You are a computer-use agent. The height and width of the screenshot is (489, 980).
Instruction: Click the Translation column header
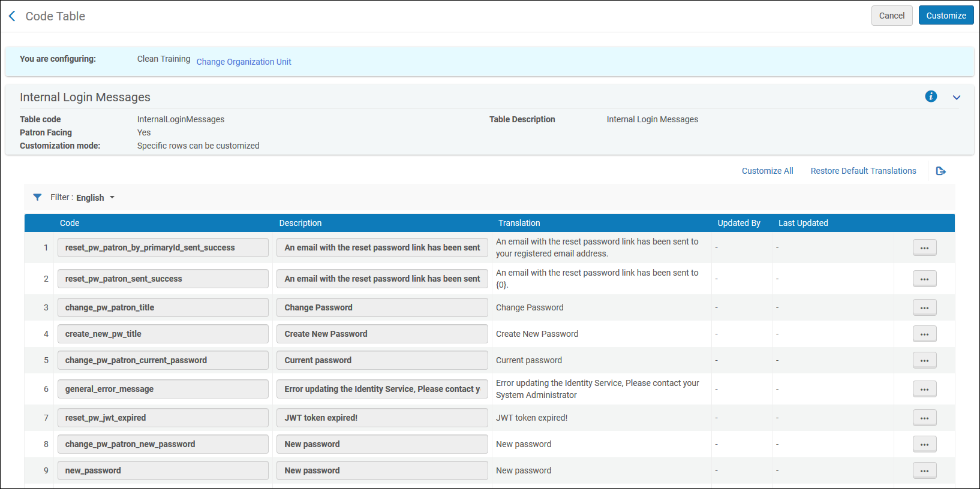click(x=519, y=223)
